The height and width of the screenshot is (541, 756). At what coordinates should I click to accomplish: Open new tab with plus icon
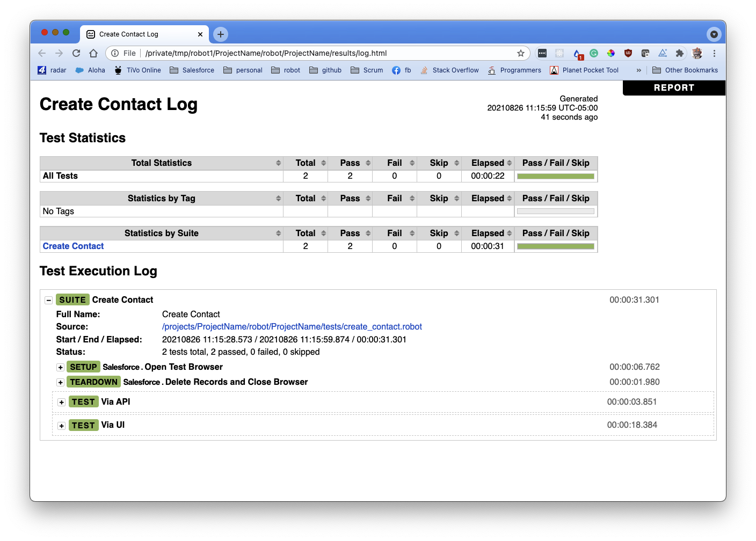tap(221, 34)
